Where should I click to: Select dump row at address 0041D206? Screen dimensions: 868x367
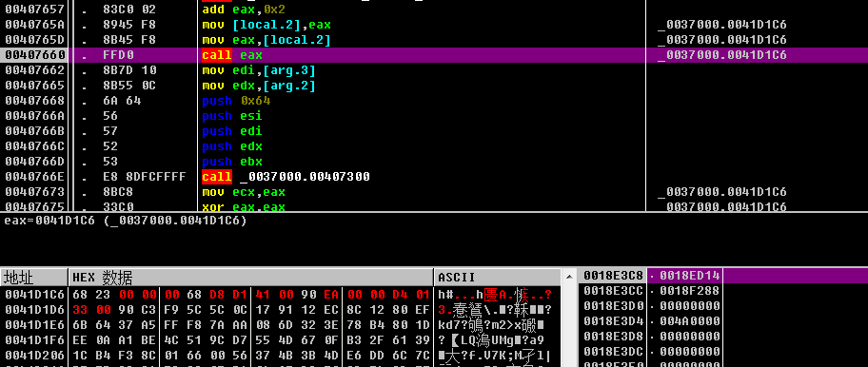(279, 355)
